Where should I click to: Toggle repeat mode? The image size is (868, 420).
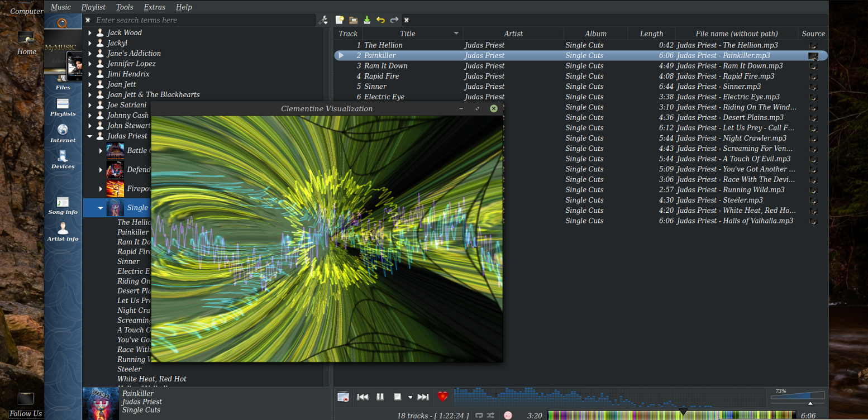(479, 416)
